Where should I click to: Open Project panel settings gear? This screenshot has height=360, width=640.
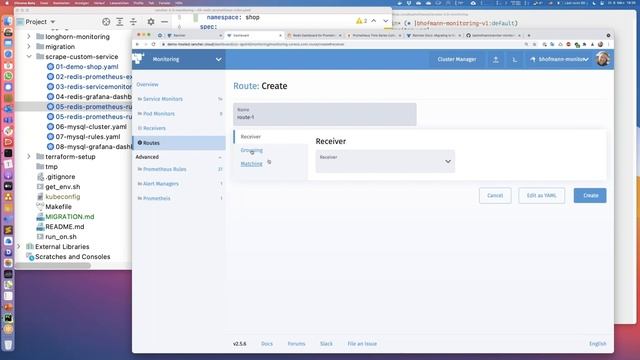point(151,22)
